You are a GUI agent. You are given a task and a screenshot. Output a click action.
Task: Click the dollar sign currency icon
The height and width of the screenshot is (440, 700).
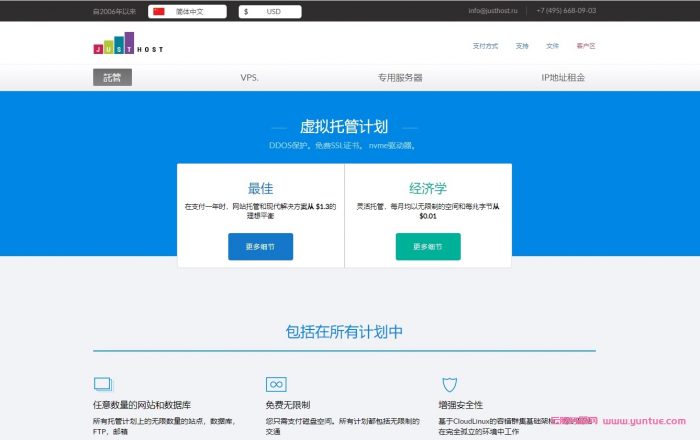(246, 11)
